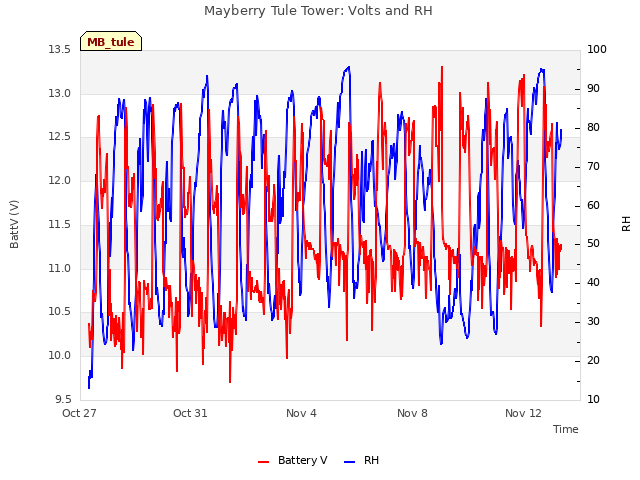640x480 pixels.
Task: Click the 40 RH tick label
Action: (x=593, y=282)
